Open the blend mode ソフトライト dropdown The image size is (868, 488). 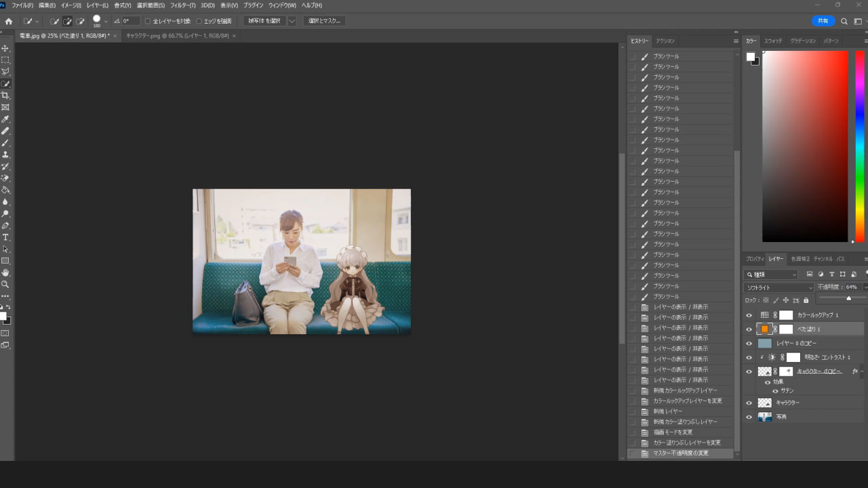point(778,287)
